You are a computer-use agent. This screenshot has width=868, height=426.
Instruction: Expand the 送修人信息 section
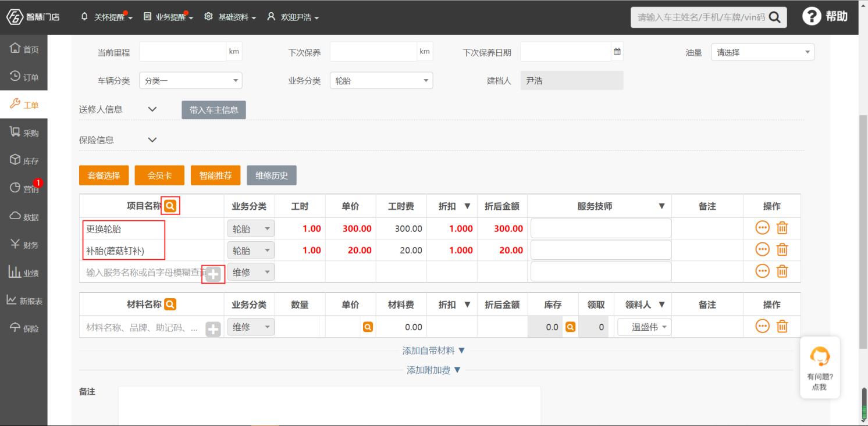(x=152, y=109)
